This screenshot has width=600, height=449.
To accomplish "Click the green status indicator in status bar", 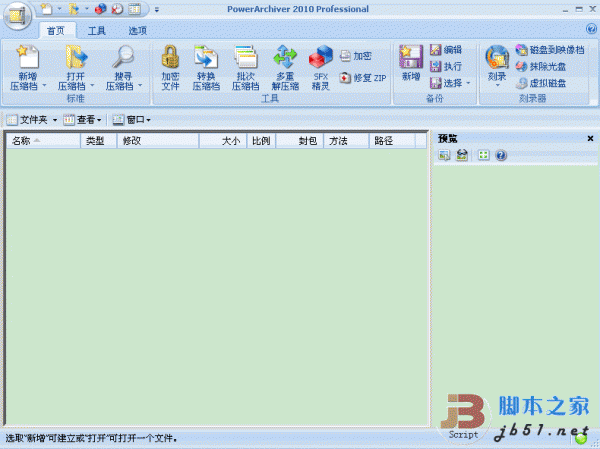I will coord(581,439).
